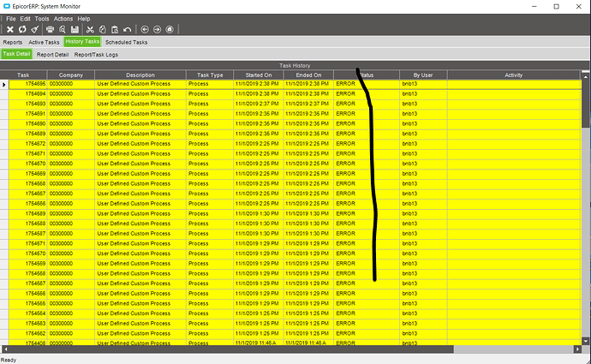Click the Forward right-arrow circle icon

click(158, 29)
